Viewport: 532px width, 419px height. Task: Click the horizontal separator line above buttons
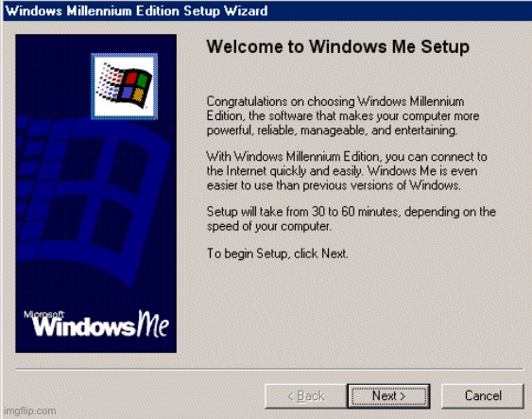pyautogui.click(x=269, y=369)
